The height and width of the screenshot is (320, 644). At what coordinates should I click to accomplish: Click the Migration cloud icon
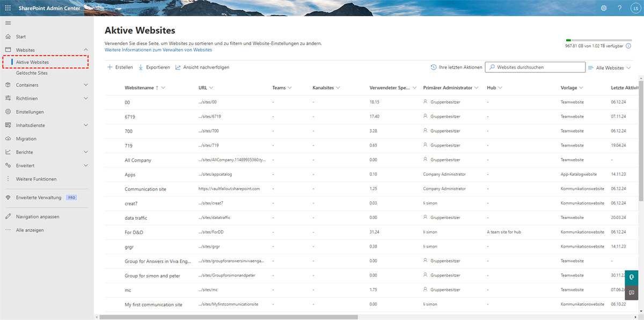pos(8,139)
